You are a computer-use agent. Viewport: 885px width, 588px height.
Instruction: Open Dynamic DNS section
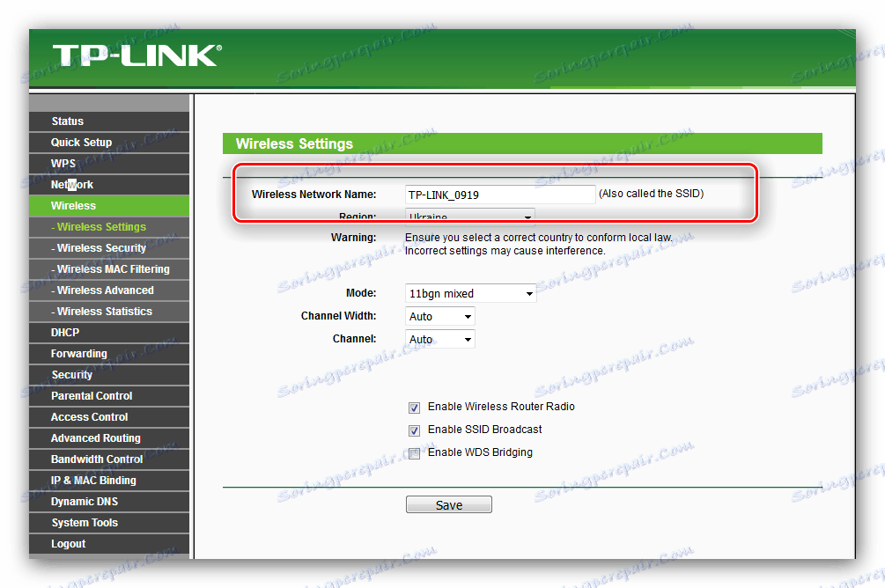pos(109,502)
